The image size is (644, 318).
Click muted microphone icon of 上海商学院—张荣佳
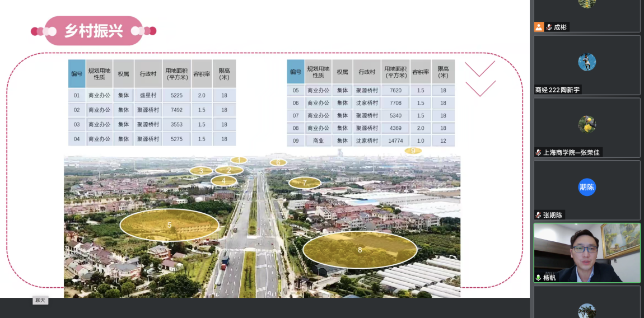click(x=538, y=152)
